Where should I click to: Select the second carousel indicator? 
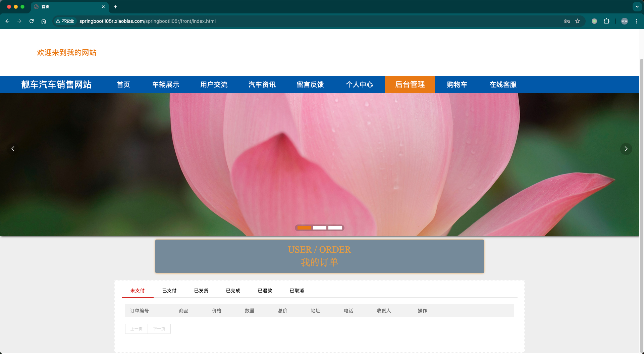click(x=320, y=228)
